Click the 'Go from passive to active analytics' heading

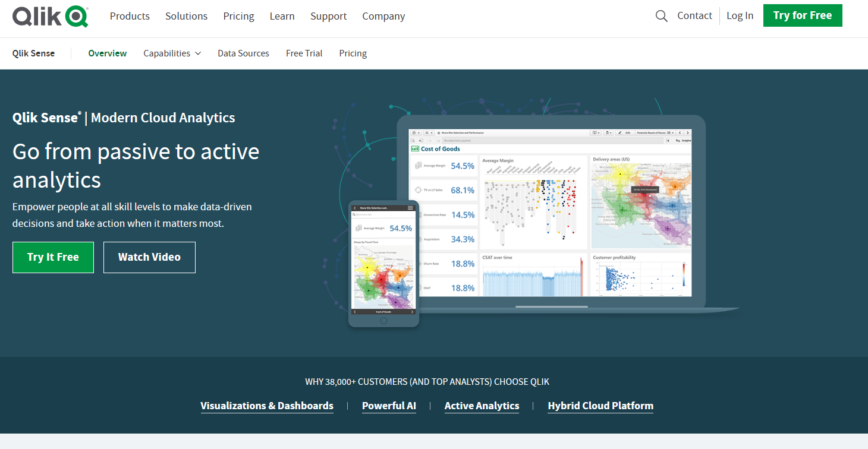136,166
